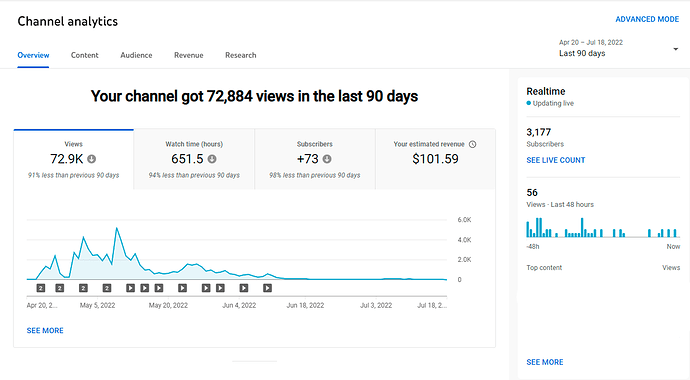Open the Research tab
Viewport: 690px width, 380px height.
[x=241, y=55]
